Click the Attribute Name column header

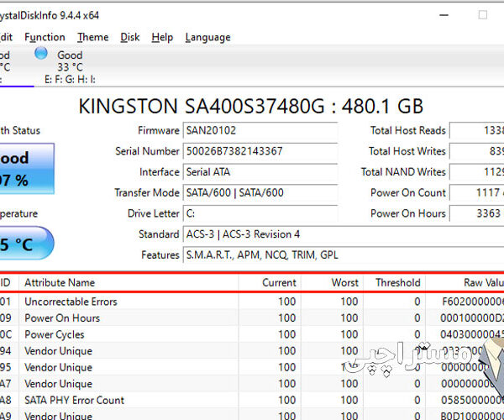pyautogui.click(x=129, y=283)
